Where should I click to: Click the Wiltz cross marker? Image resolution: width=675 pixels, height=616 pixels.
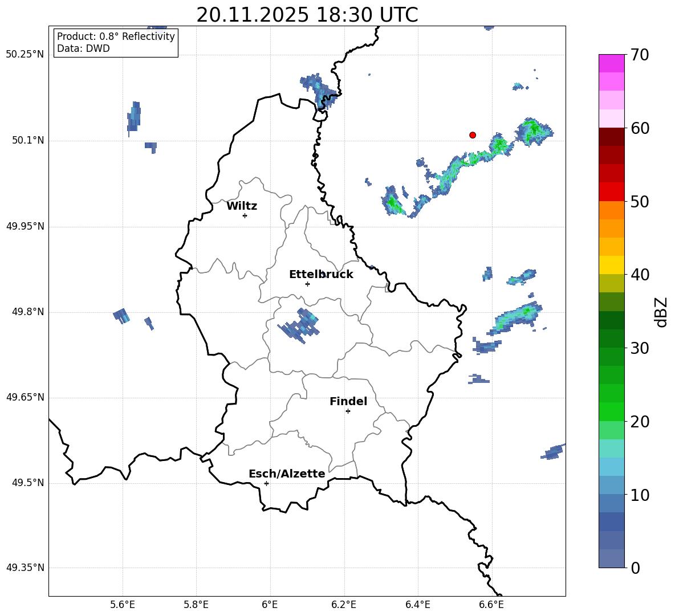(x=245, y=215)
